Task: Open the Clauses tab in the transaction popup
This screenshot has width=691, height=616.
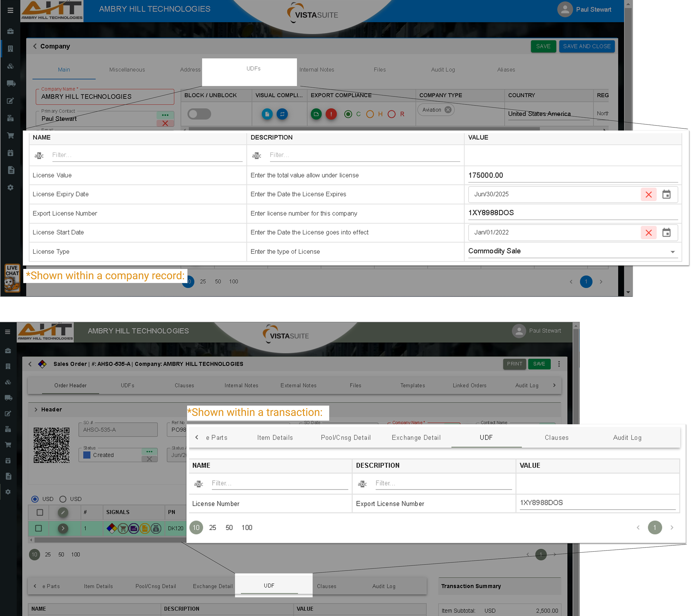Action: [556, 438]
